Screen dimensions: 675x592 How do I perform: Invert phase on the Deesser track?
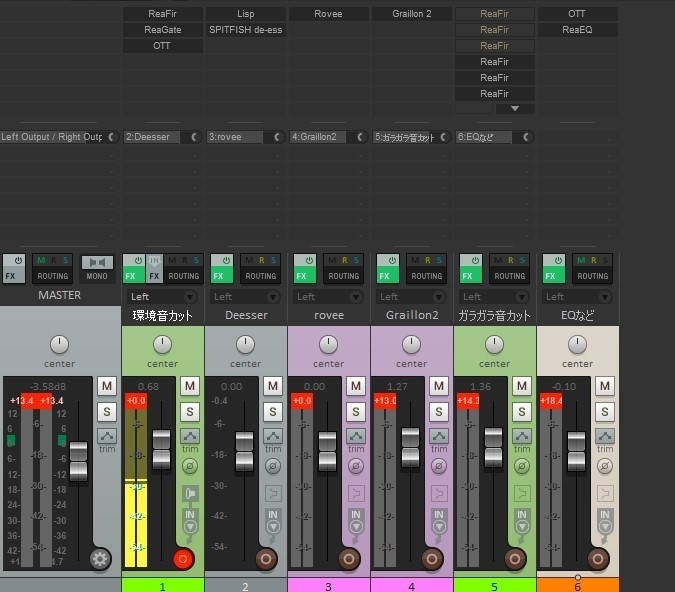point(273,466)
